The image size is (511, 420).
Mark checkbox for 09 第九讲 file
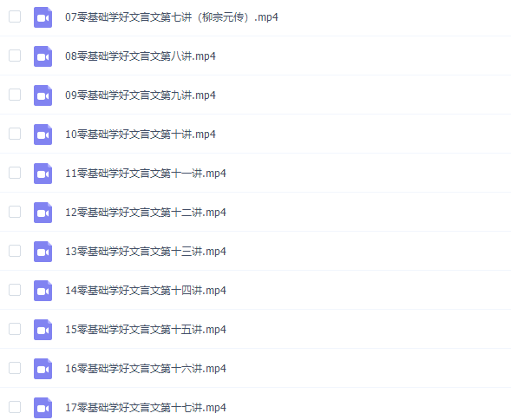click(15, 95)
